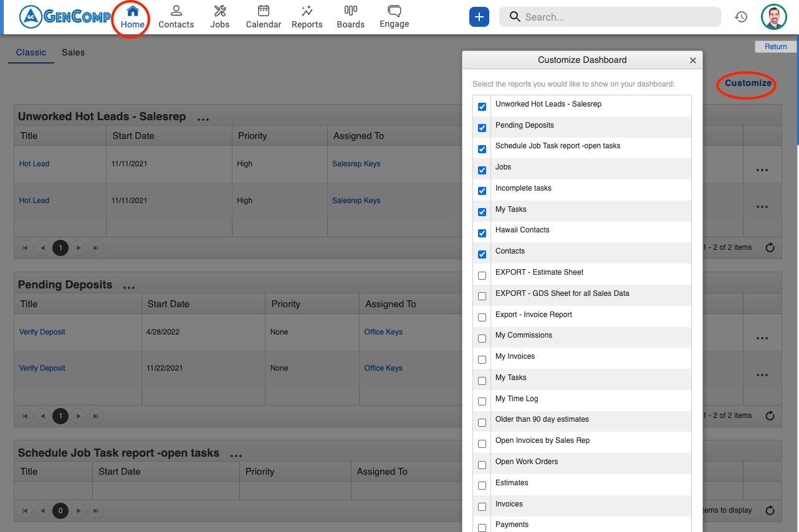Open the recent history clock icon
Screen dimensions: 799x532
pos(740,17)
